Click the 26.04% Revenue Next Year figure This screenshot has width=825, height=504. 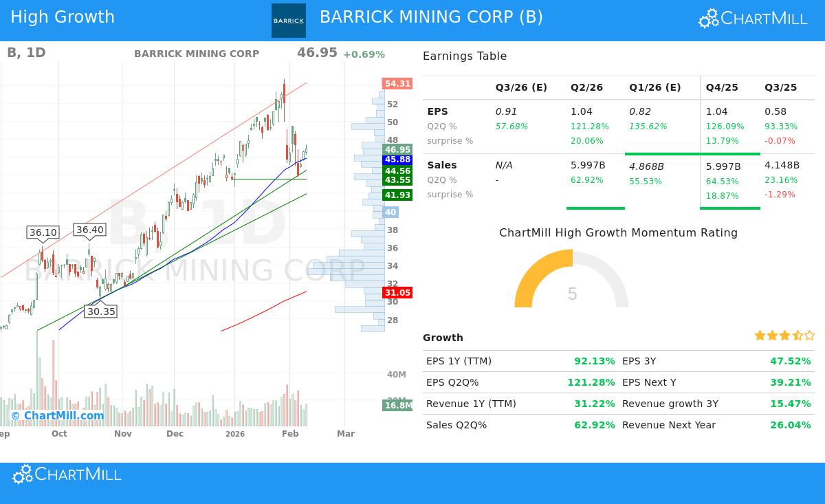pos(791,425)
